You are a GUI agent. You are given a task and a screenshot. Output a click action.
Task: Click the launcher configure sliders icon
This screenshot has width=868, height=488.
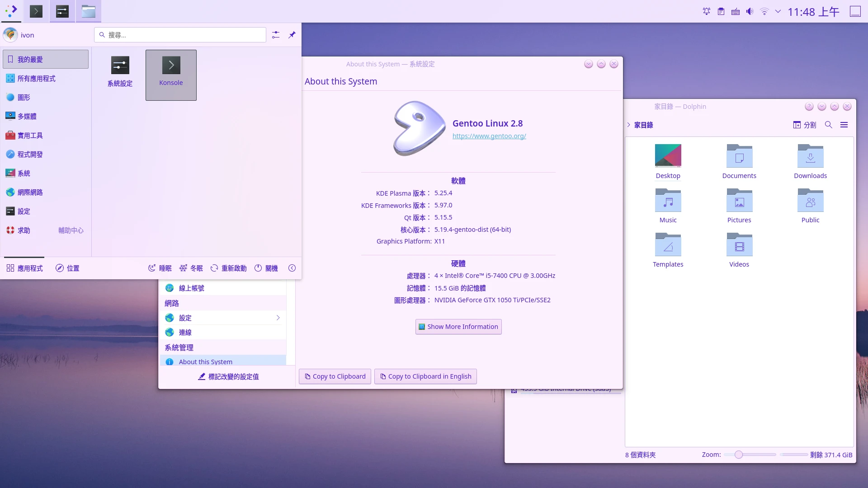click(276, 35)
